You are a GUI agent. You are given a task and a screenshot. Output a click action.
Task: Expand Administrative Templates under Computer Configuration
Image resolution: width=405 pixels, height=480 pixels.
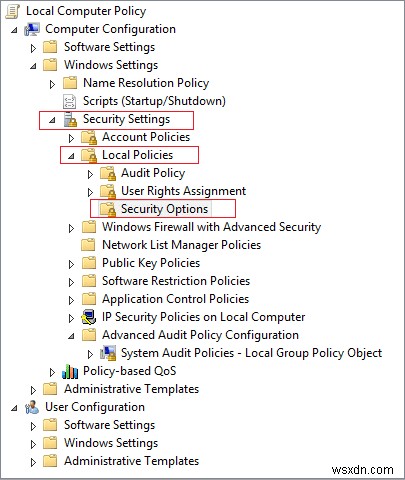click(33, 390)
